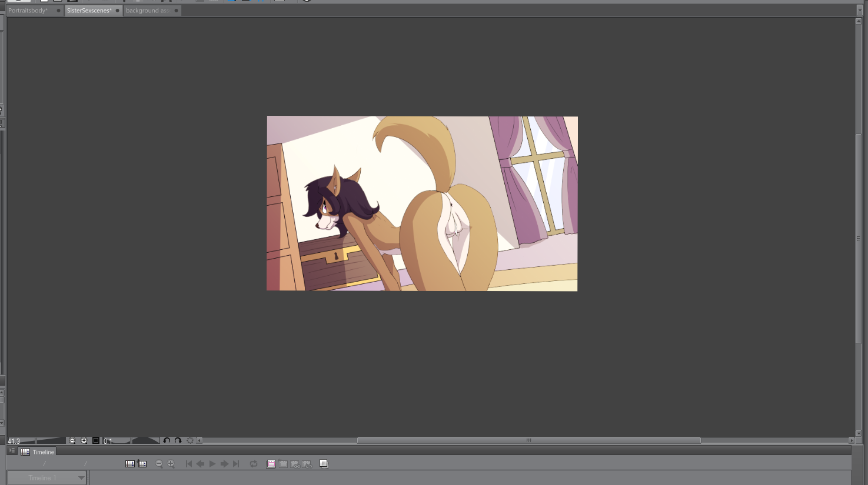The width and height of the screenshot is (868, 485).
Task: Click the zoom percentage field showing 41.3
Action: coord(14,441)
